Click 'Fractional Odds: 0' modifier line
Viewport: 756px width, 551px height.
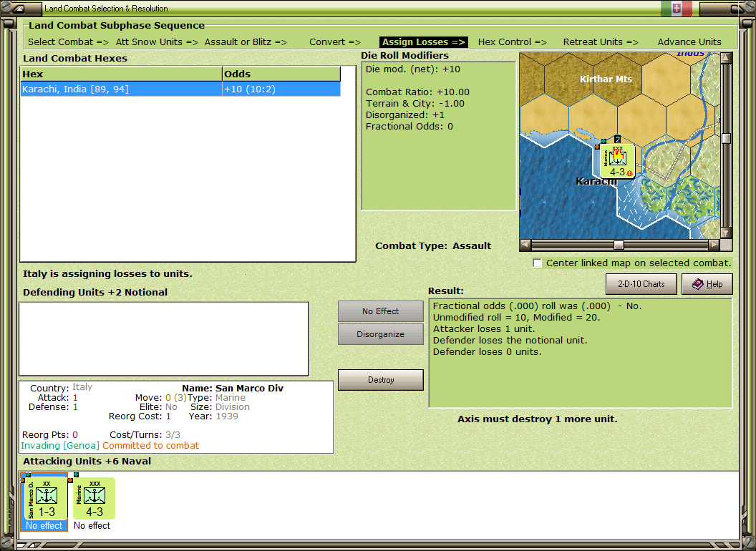coord(409,127)
